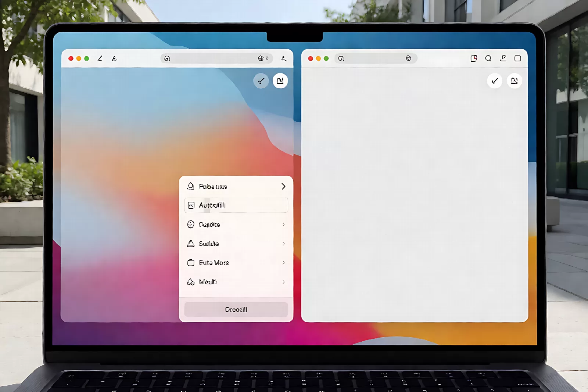This screenshot has height=392, width=588.
Task: Click the round checkmark button in left window
Action: click(261, 81)
